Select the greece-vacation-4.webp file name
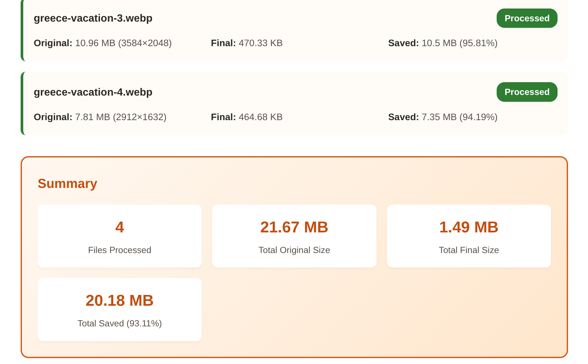Viewport: 588px width, 364px height. coord(93,92)
